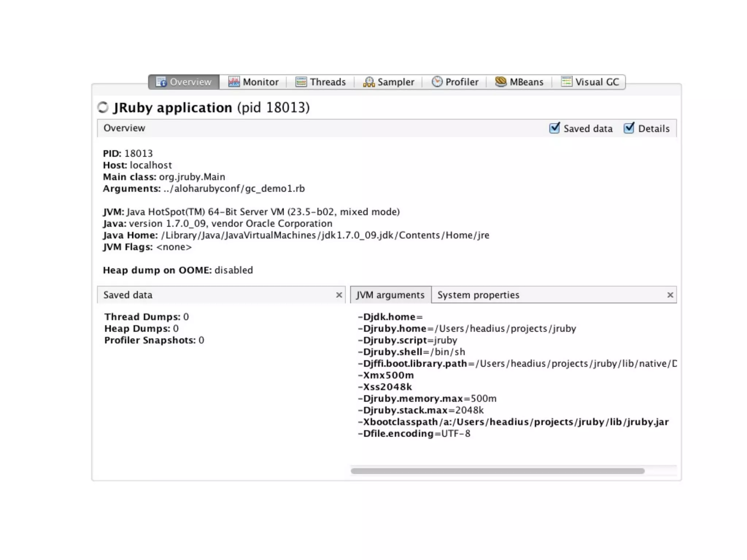The width and height of the screenshot is (747, 560).
Task: Open the Monitor tab label
Action: 260,82
